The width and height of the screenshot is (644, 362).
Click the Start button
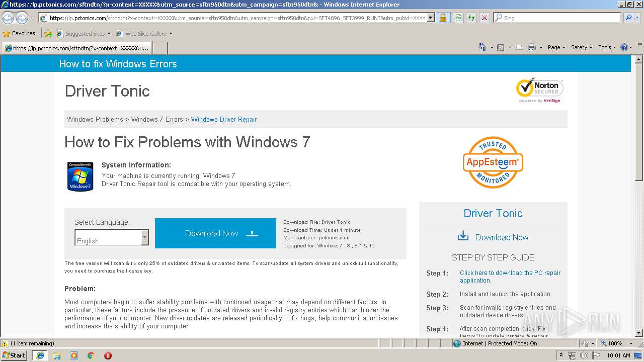(x=14, y=355)
